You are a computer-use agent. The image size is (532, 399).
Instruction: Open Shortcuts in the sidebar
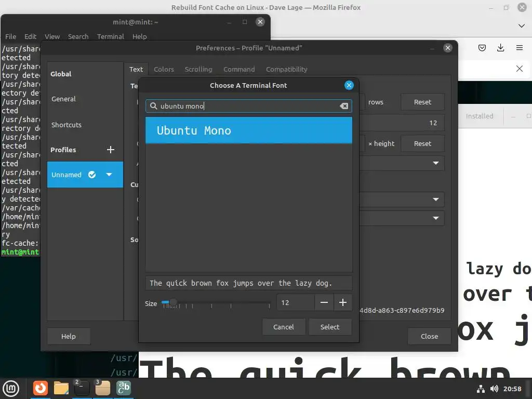pyautogui.click(x=85, y=125)
